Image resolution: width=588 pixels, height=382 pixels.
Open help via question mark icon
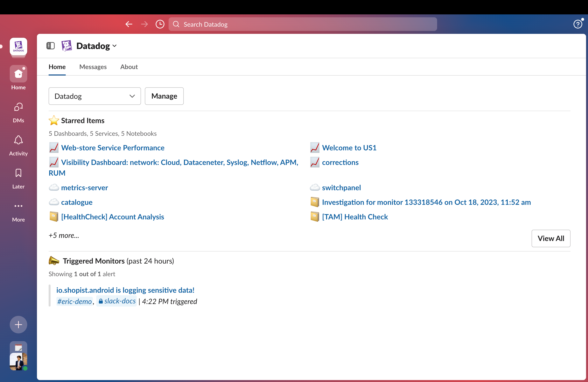(x=578, y=24)
